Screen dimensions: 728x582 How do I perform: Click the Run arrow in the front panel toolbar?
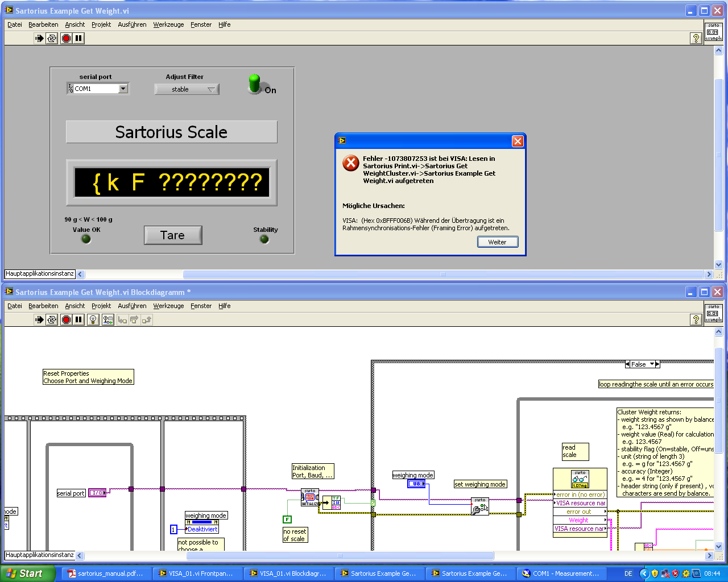click(39, 38)
